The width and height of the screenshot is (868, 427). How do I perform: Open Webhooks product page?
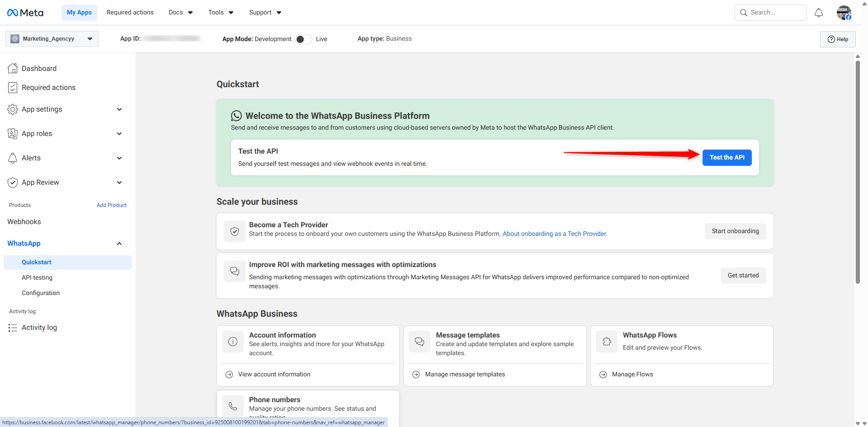(24, 222)
